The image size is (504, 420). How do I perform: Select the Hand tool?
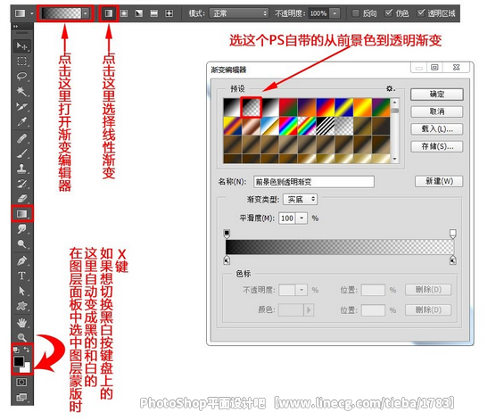(x=22, y=322)
